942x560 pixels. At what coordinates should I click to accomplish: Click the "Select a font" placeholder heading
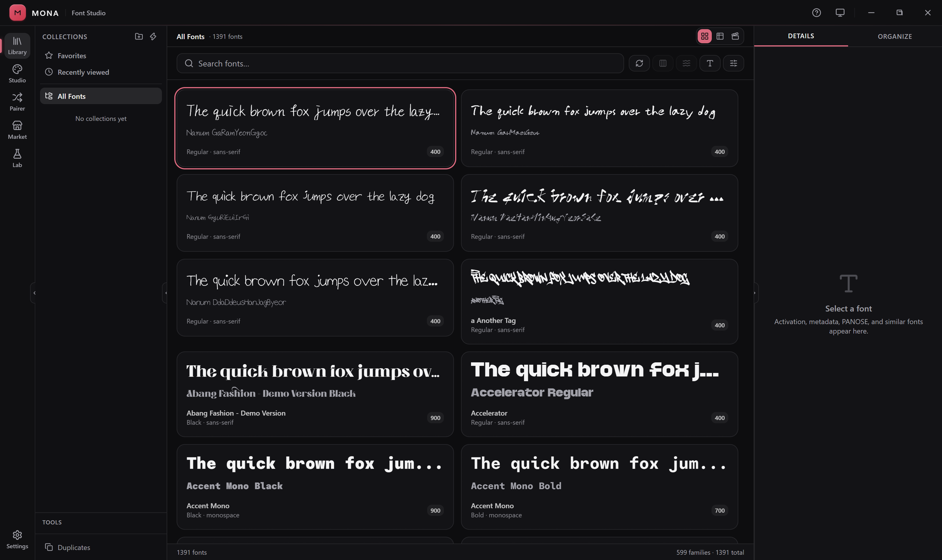coord(848,309)
